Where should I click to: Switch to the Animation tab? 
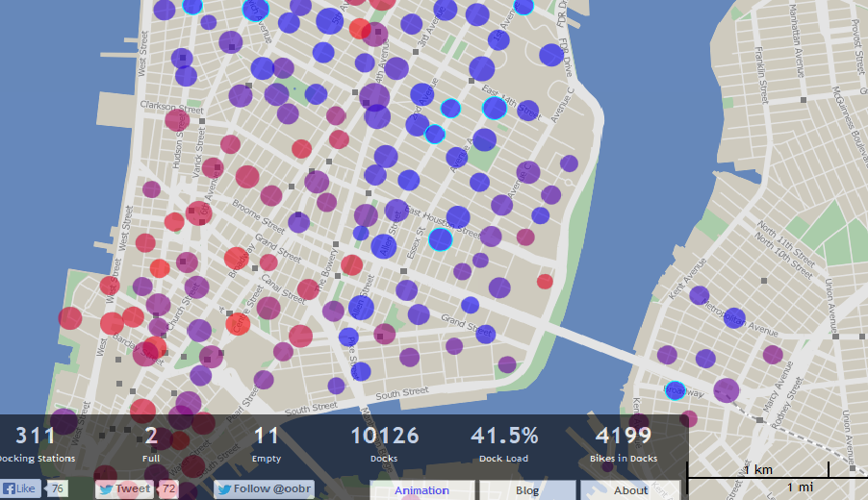(x=421, y=489)
